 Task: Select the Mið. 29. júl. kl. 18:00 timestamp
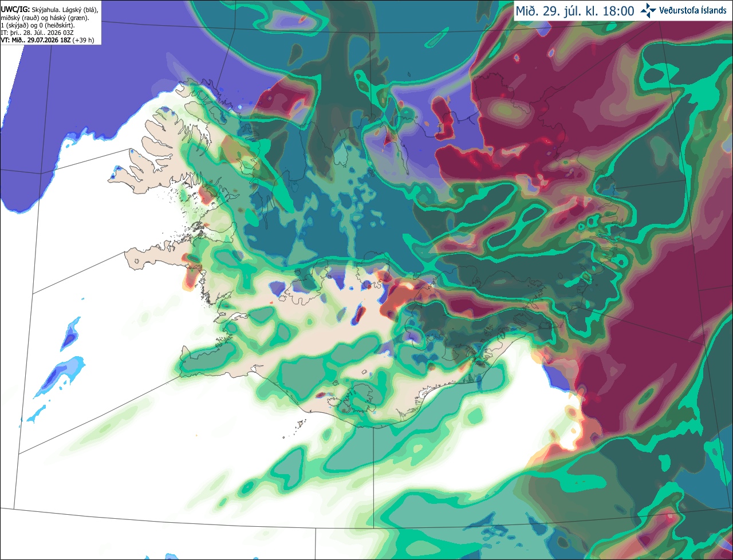[575, 11]
